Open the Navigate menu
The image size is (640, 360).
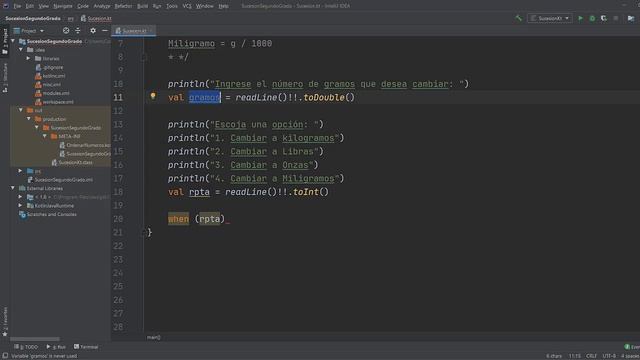(x=62, y=6)
